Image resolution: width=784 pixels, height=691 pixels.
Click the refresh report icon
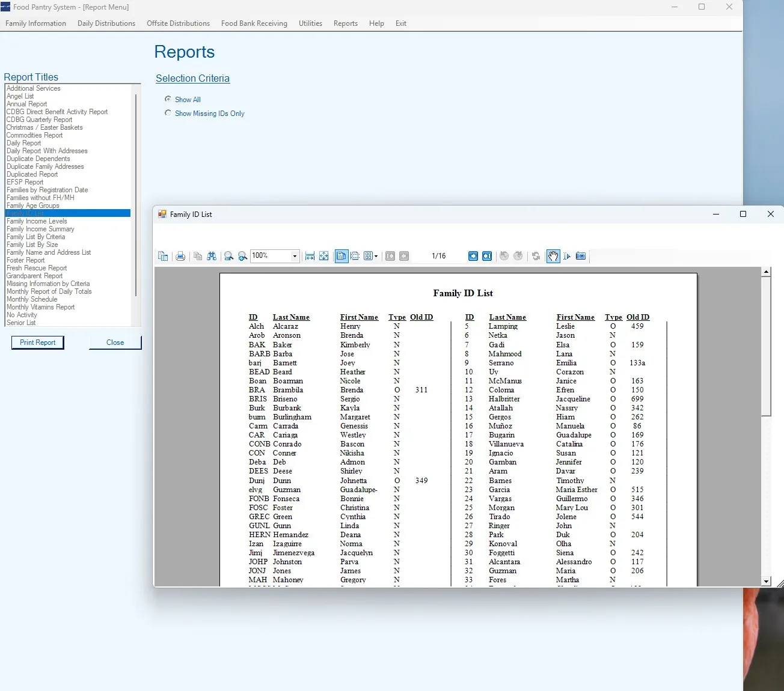click(x=536, y=256)
